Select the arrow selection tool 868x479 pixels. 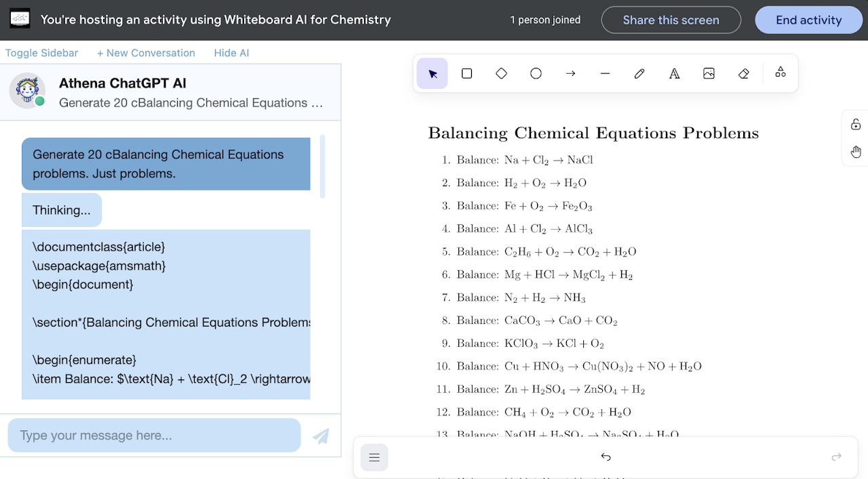pyautogui.click(x=433, y=74)
